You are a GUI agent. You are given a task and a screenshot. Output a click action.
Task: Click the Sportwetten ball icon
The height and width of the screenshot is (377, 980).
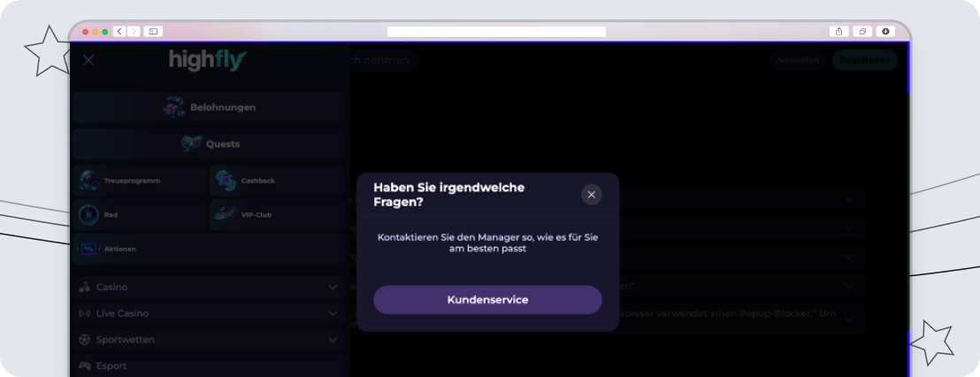85,340
